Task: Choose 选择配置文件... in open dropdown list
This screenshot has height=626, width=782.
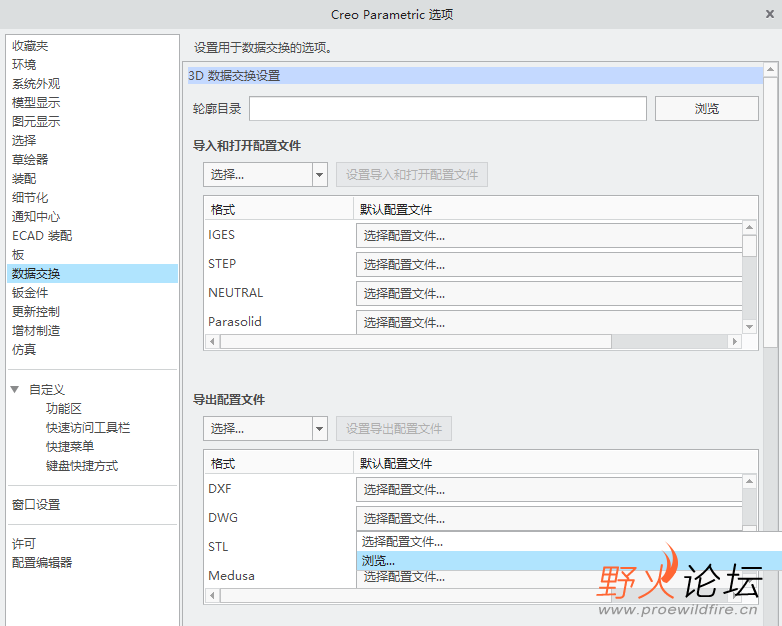Action: pos(569,542)
